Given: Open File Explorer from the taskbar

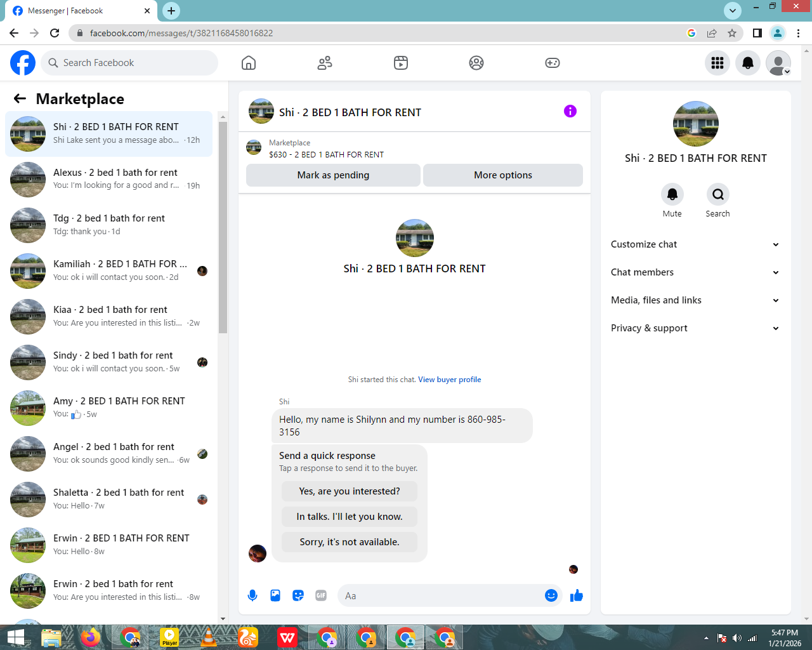Looking at the screenshot, I should click(x=51, y=637).
